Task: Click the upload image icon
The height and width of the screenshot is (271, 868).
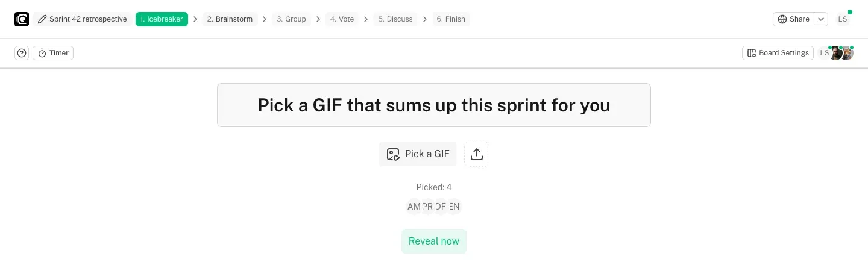Action: click(x=477, y=154)
